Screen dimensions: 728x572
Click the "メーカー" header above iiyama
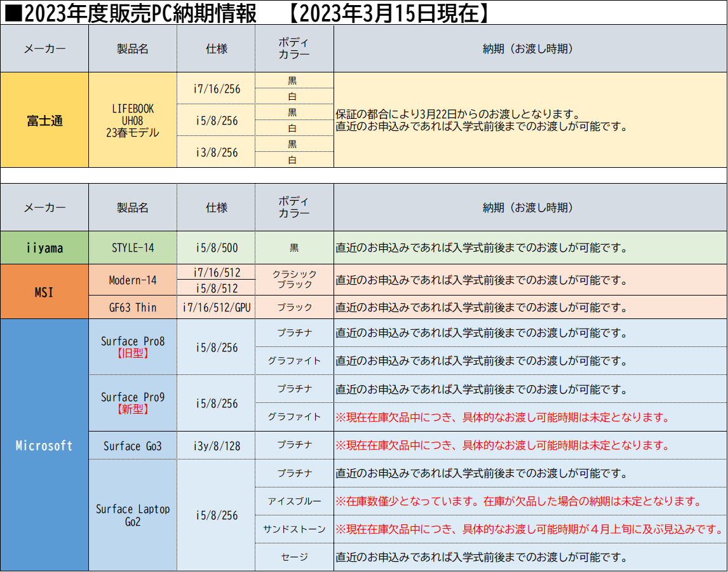44,208
